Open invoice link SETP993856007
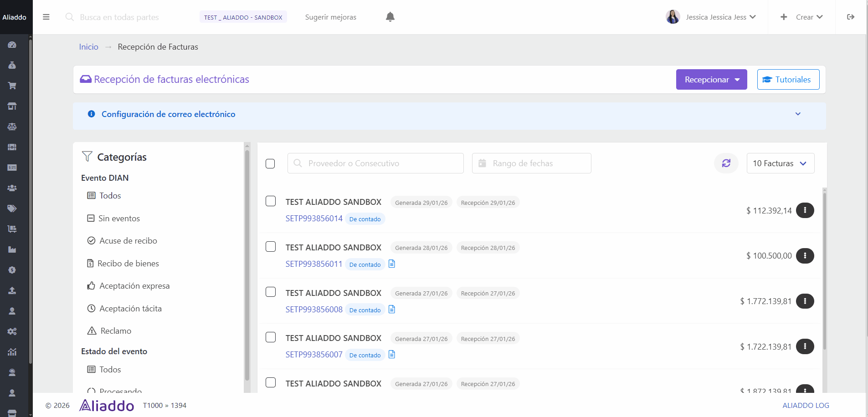This screenshot has width=868, height=417. (314, 355)
